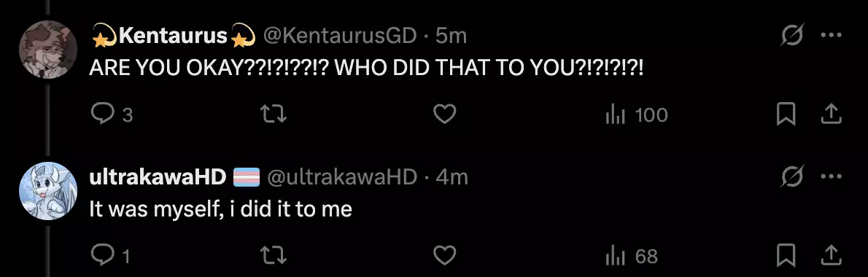The image size is (868, 277).
Task: Reply to ultrakawaHD's tweet
Action: pos(109,256)
